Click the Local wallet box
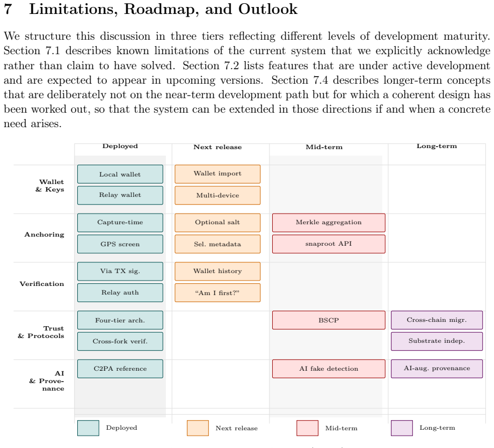The height and width of the screenshot is (448, 494). click(x=120, y=174)
